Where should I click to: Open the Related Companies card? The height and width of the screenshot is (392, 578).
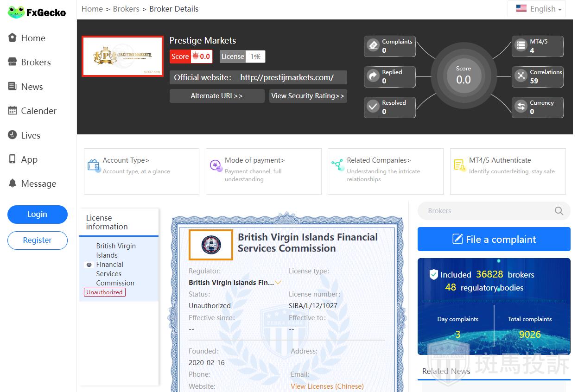tap(385, 171)
